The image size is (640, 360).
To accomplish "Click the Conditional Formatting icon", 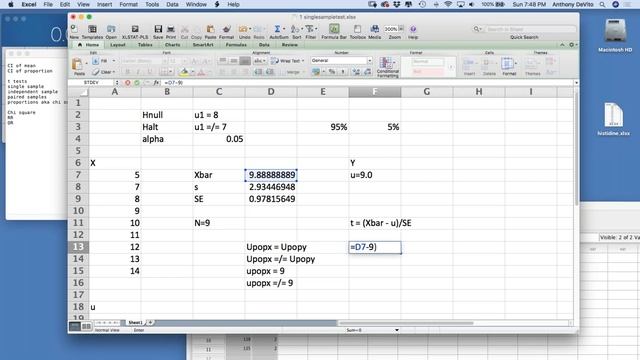I will click(x=386, y=63).
